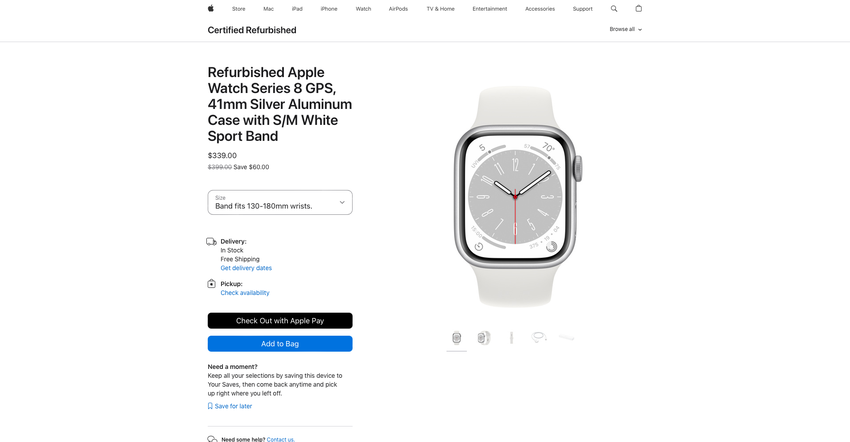Open the search magnifier icon
Screen dimensions: 850x442
[614, 9]
